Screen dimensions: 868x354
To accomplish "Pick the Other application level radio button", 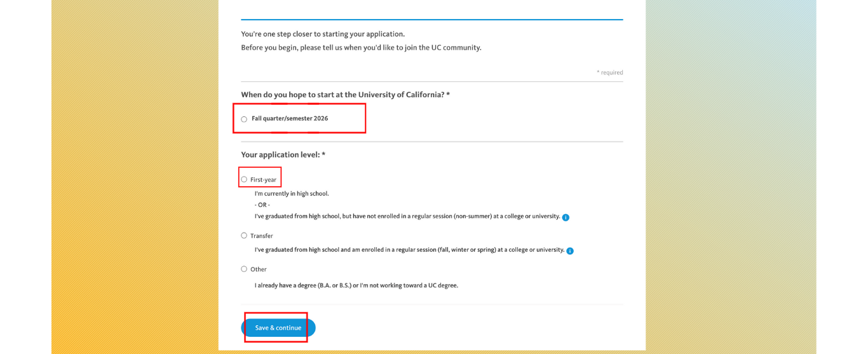I will [x=244, y=269].
